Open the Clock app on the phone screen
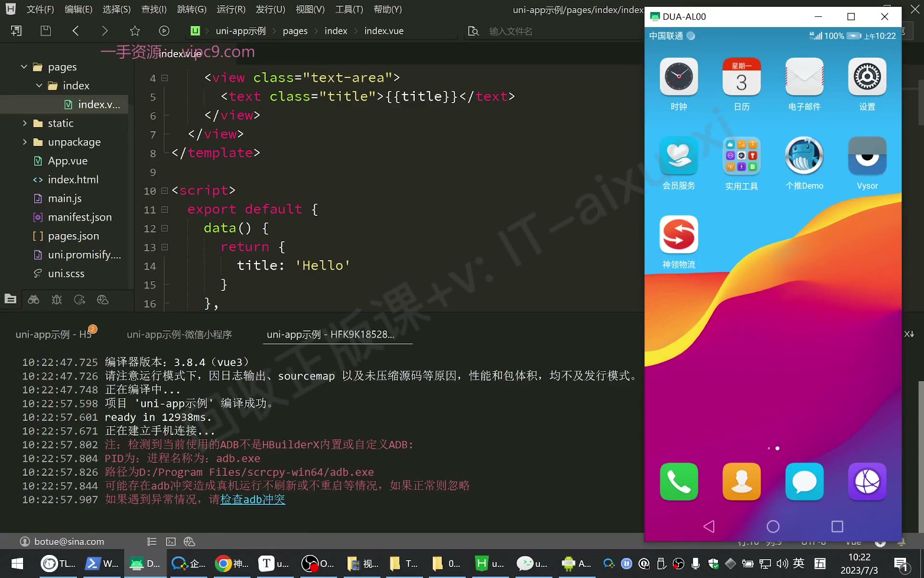This screenshot has height=578, width=924. 679,77
